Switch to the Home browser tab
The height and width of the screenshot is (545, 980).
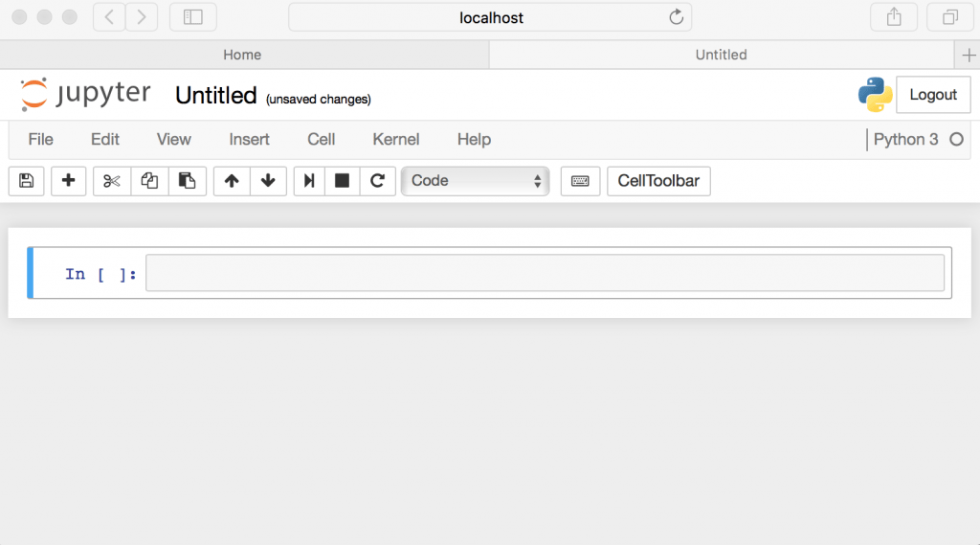pyautogui.click(x=242, y=56)
